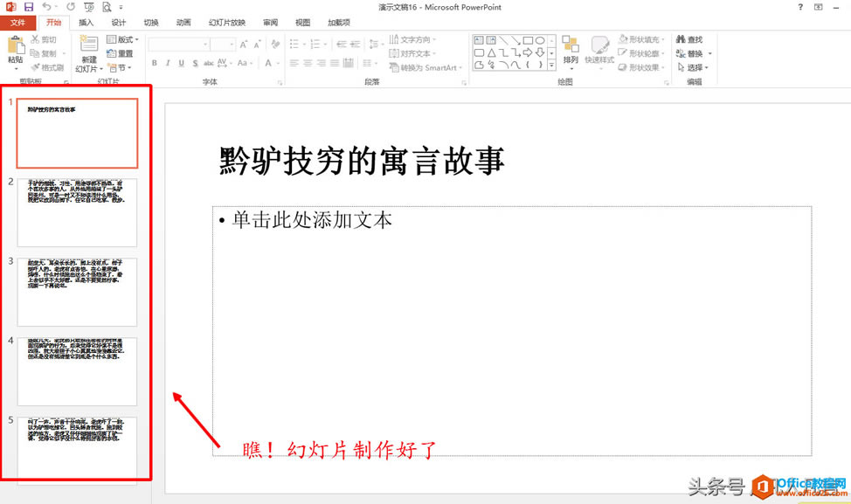
Task: Open the 文件 (File) tab
Action: pyautogui.click(x=17, y=23)
